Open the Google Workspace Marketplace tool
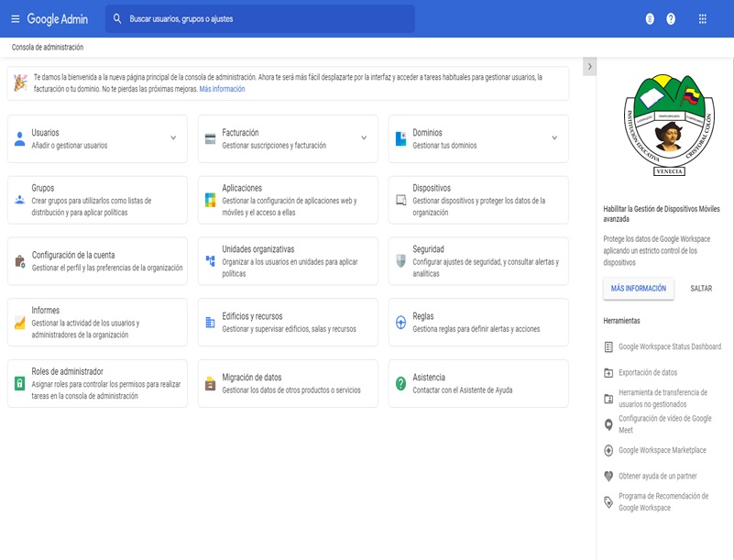The image size is (734, 560). (x=662, y=451)
